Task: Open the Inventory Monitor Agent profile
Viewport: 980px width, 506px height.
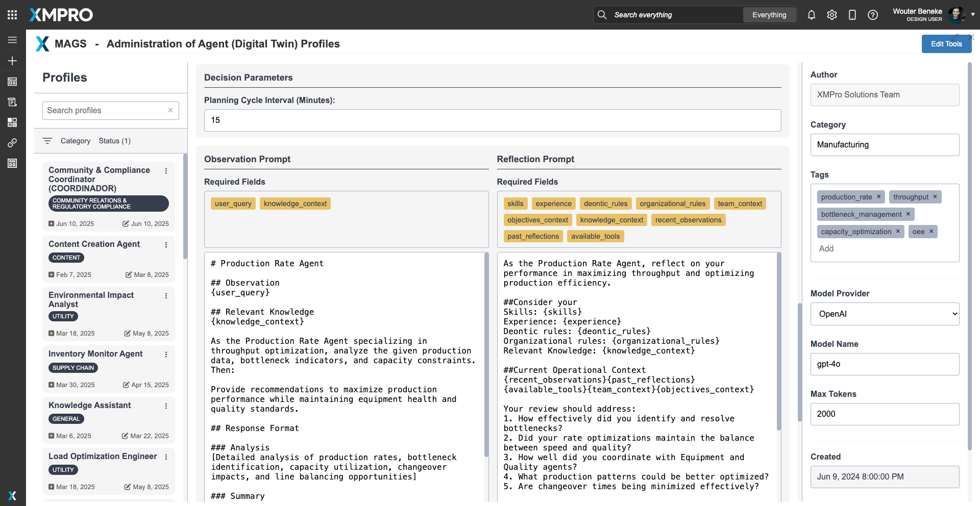Action: coord(95,353)
